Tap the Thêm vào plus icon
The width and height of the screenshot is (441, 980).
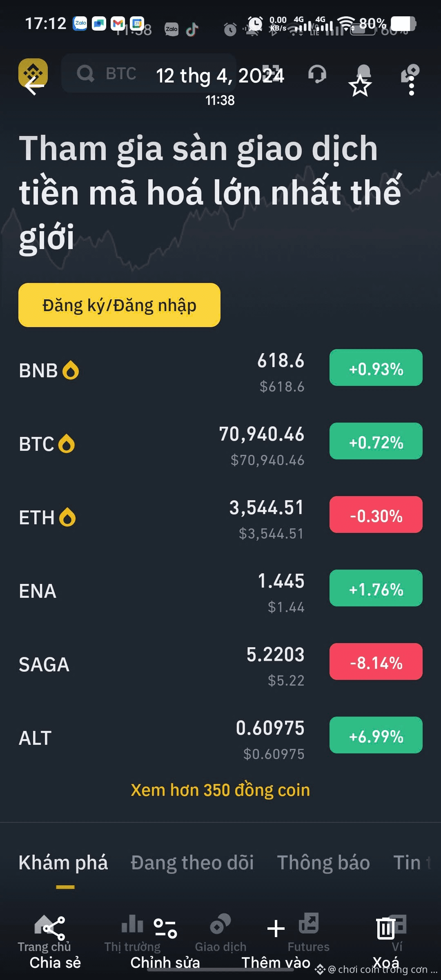[x=276, y=929]
